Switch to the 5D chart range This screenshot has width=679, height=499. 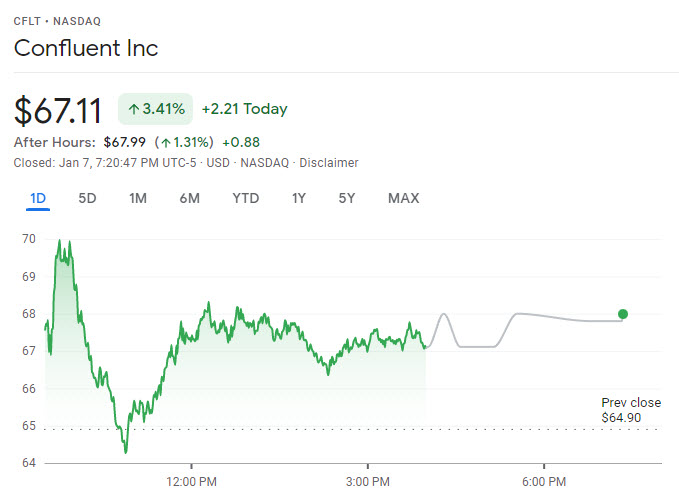point(87,198)
